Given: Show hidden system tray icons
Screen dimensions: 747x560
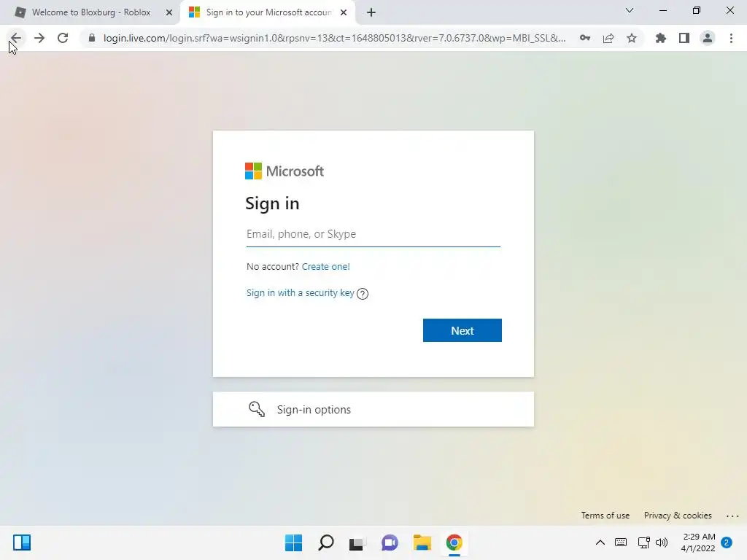Looking at the screenshot, I should click(x=600, y=542).
